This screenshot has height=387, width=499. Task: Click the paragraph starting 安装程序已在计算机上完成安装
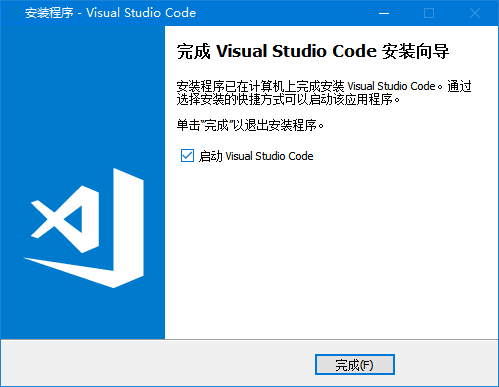tap(324, 93)
